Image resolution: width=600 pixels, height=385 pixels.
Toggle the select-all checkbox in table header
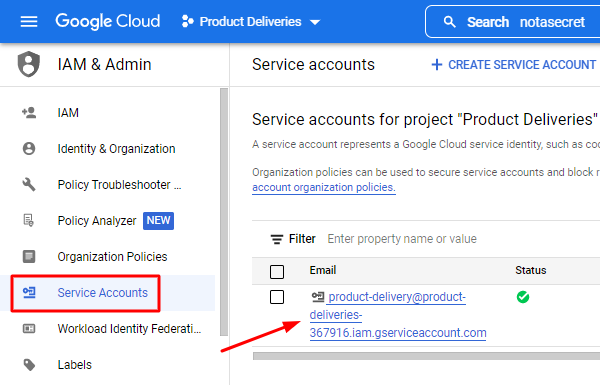point(277,272)
